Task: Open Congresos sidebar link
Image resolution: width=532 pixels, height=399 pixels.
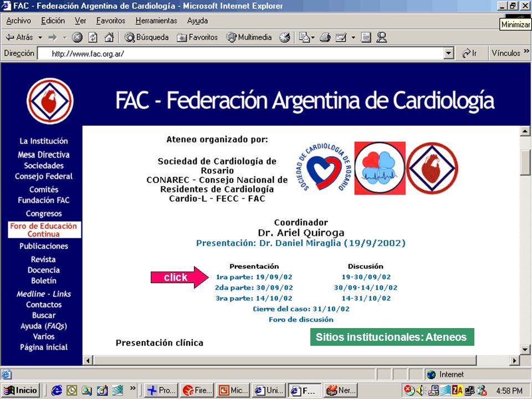Action: 43,214
